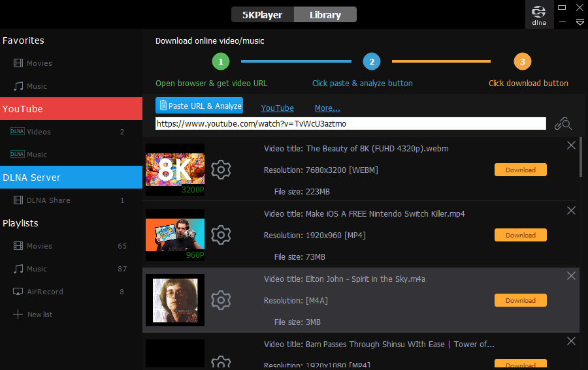Click the video URL input field
Image resolution: width=588 pixels, height=370 pixels.
[x=351, y=123]
